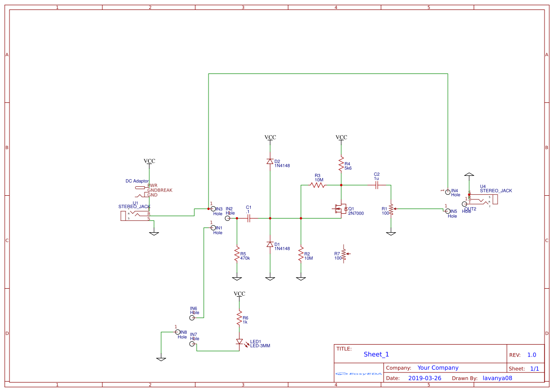Select the U1 stereo jack symbol
Screen dimensions: 554x392
tap(135, 215)
